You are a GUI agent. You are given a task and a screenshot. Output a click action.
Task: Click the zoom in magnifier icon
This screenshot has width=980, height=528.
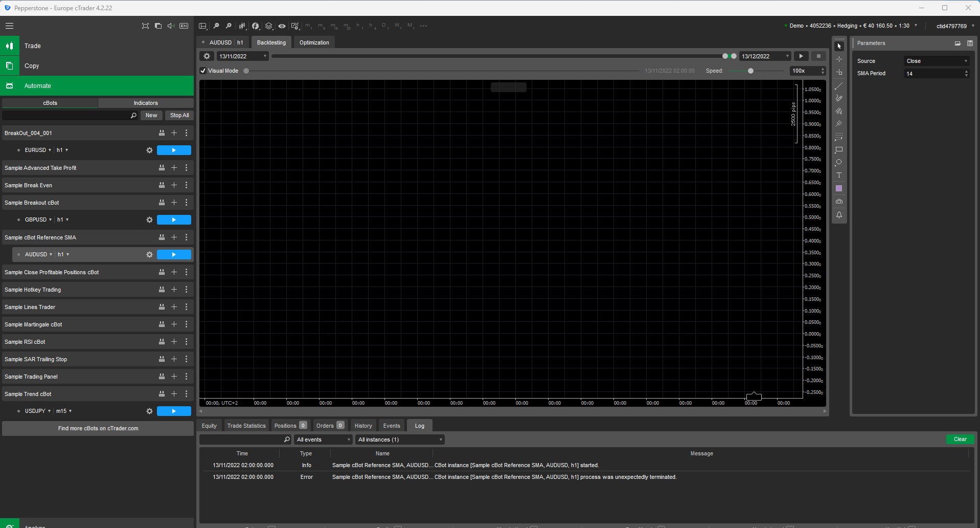(x=229, y=26)
